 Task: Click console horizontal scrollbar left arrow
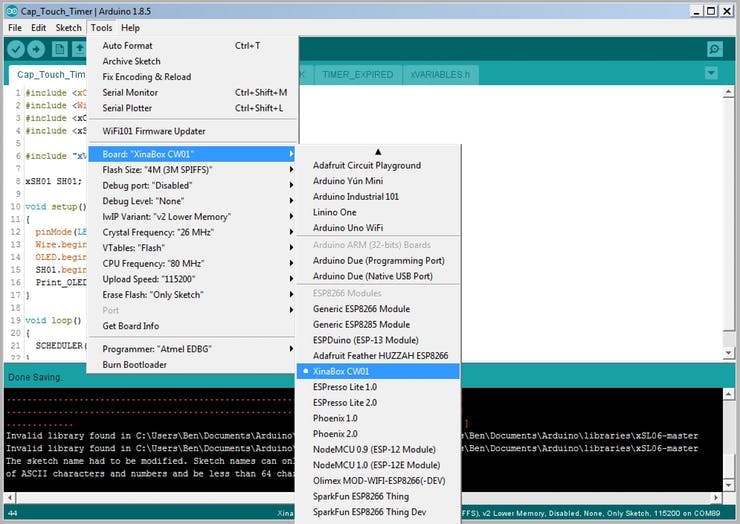click(9, 497)
